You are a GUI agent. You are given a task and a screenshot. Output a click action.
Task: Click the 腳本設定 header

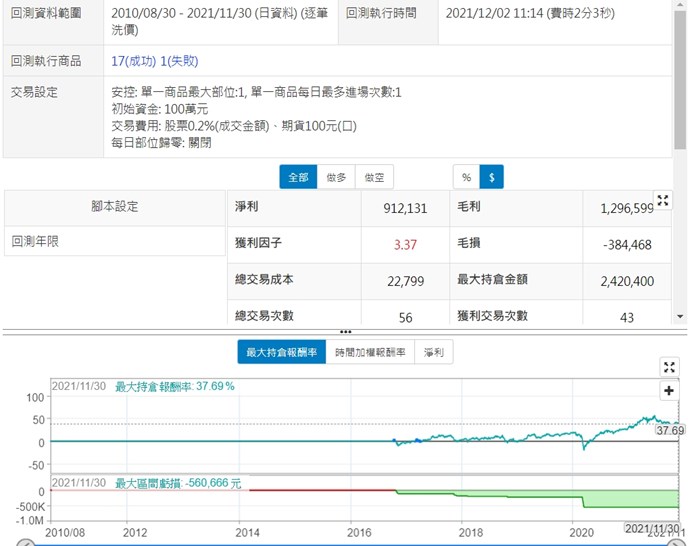[114, 207]
